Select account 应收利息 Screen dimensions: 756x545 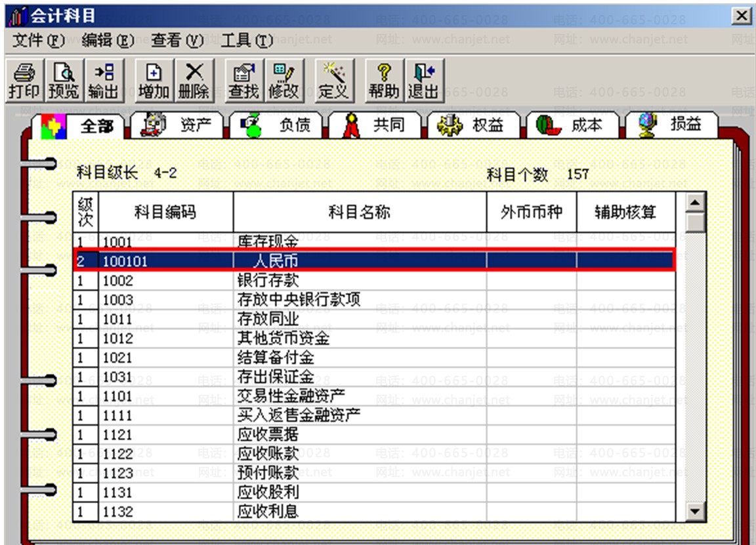(x=268, y=512)
